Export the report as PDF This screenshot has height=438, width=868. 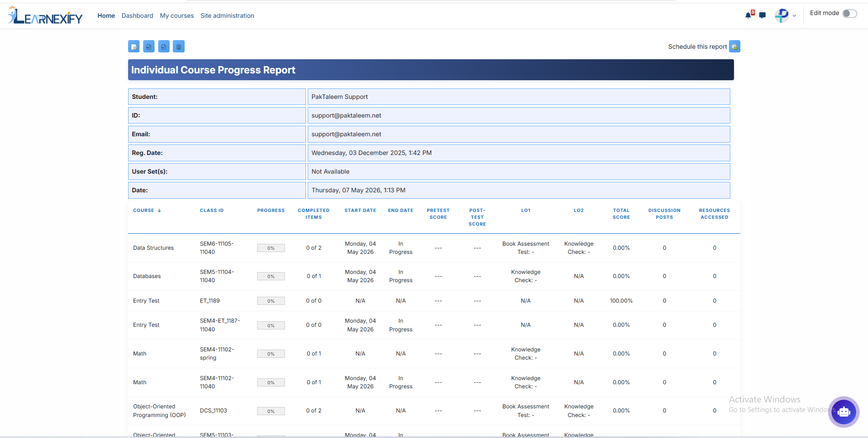(149, 46)
